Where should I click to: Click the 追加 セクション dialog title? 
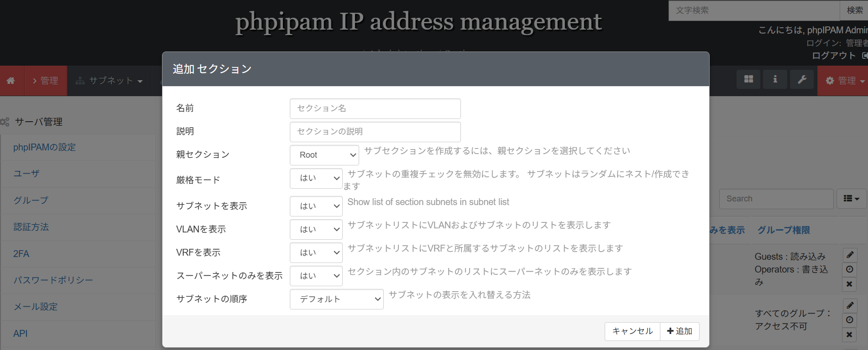212,69
